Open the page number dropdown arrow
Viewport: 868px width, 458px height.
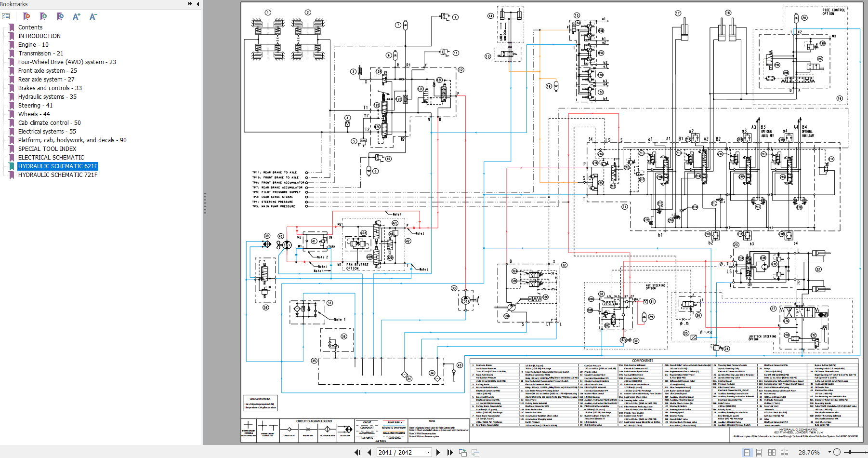pos(428,452)
